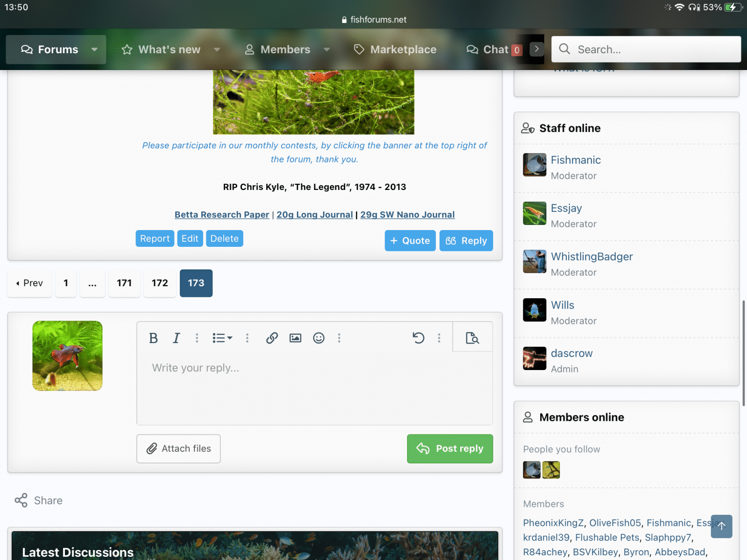
Task: Open the Marketplace tab
Action: 395,49
